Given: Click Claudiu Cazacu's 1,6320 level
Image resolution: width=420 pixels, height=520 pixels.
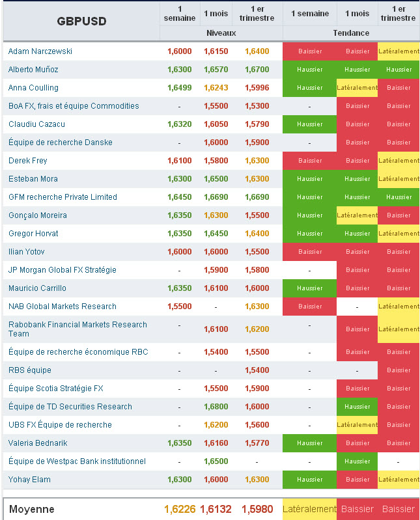Looking at the screenshot, I should (x=180, y=124).
